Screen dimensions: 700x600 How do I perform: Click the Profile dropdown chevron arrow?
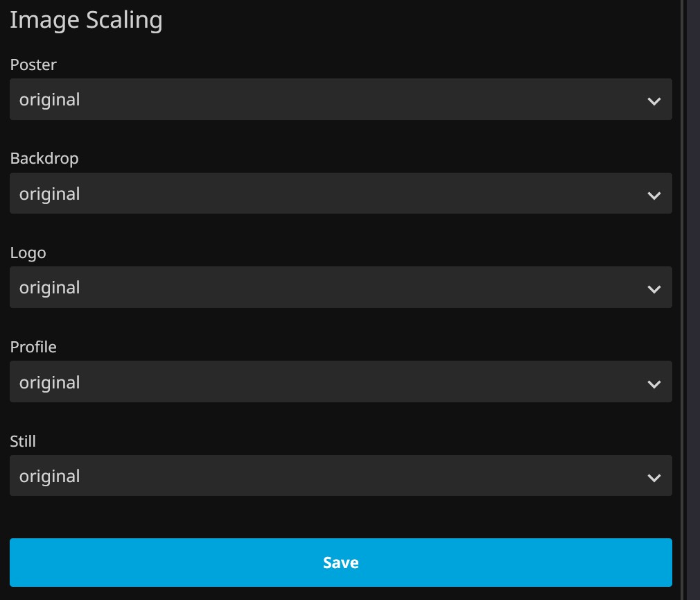(654, 384)
